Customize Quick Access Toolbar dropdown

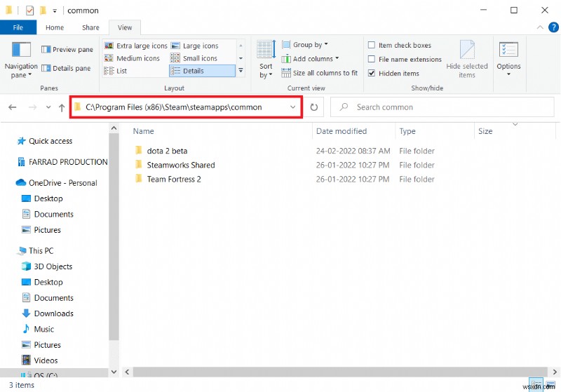55,11
